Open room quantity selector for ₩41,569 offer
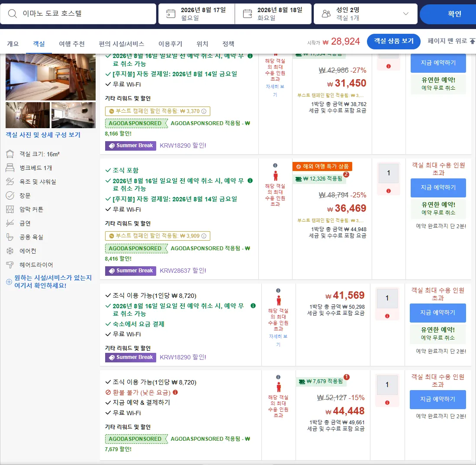 click(x=387, y=298)
